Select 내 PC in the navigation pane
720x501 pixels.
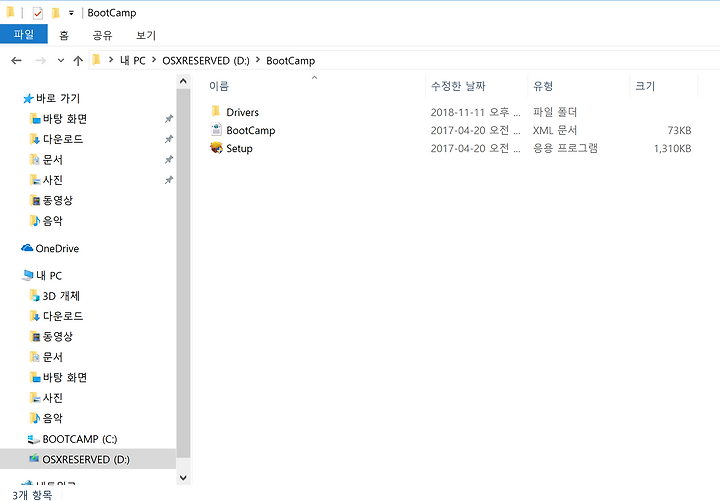(49, 276)
